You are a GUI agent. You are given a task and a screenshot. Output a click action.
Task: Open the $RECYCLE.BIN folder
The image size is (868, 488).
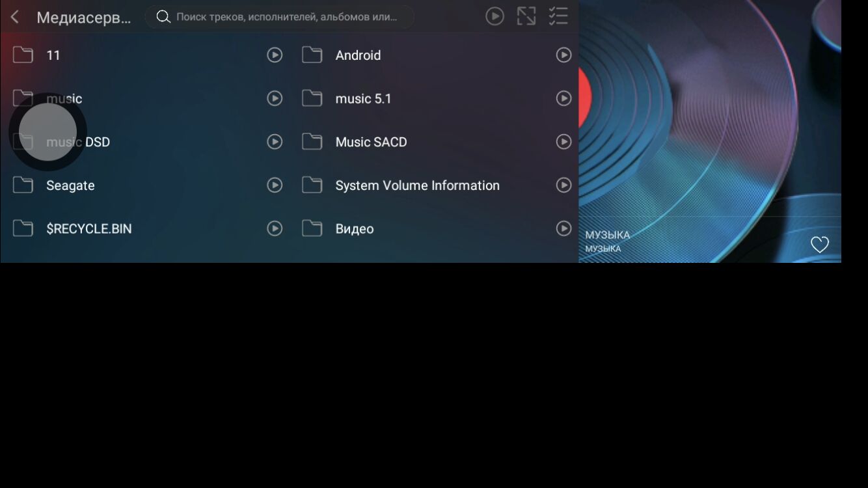click(88, 229)
